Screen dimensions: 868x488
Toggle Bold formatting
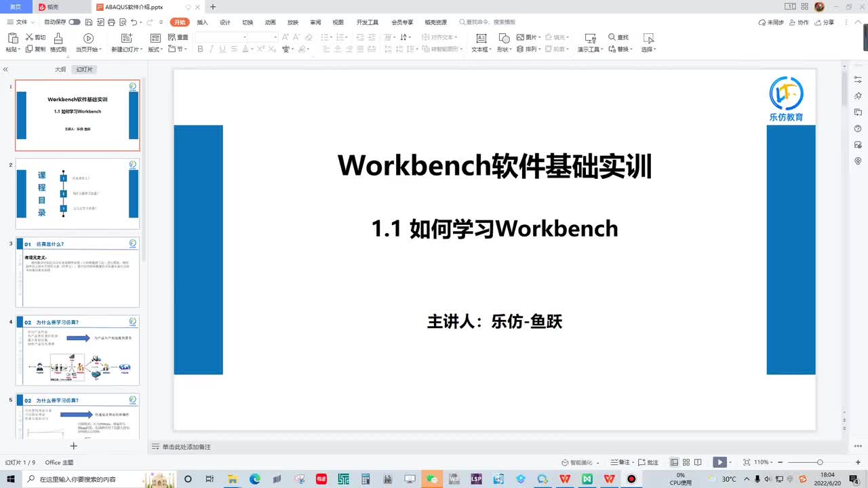pos(200,49)
